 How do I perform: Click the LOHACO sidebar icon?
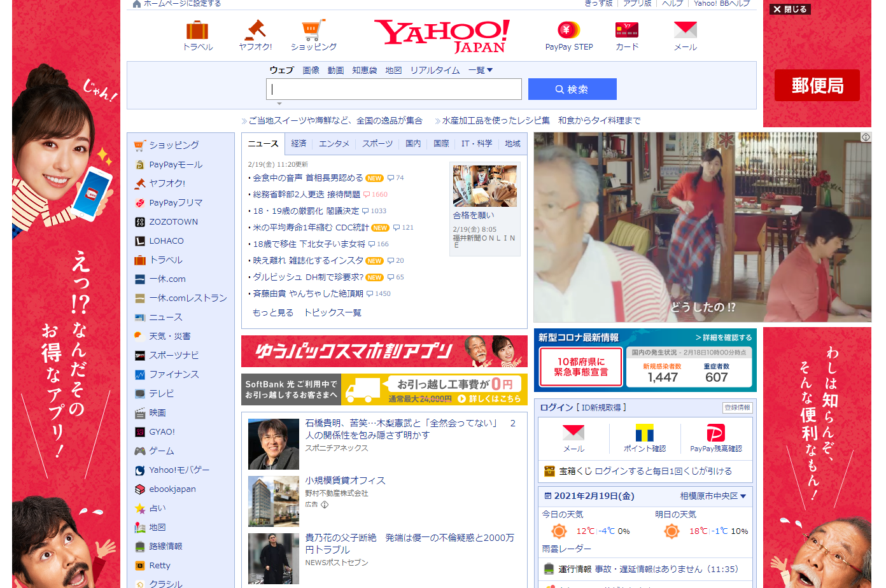[140, 241]
